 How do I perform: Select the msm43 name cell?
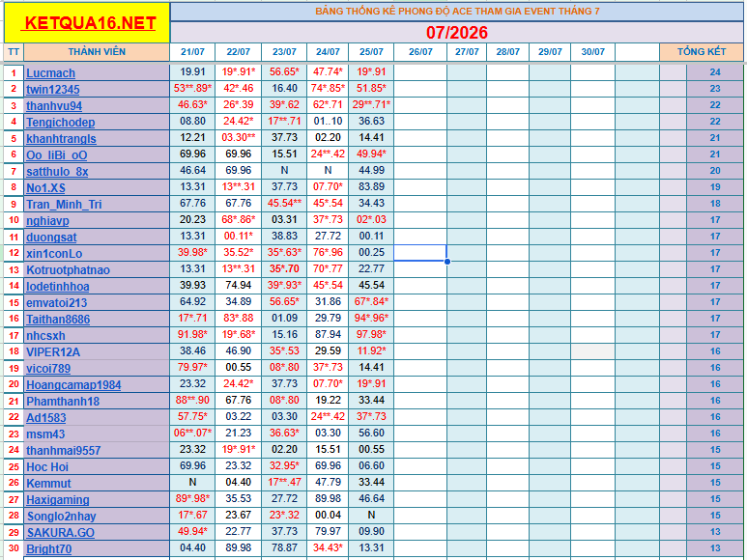tap(97, 434)
